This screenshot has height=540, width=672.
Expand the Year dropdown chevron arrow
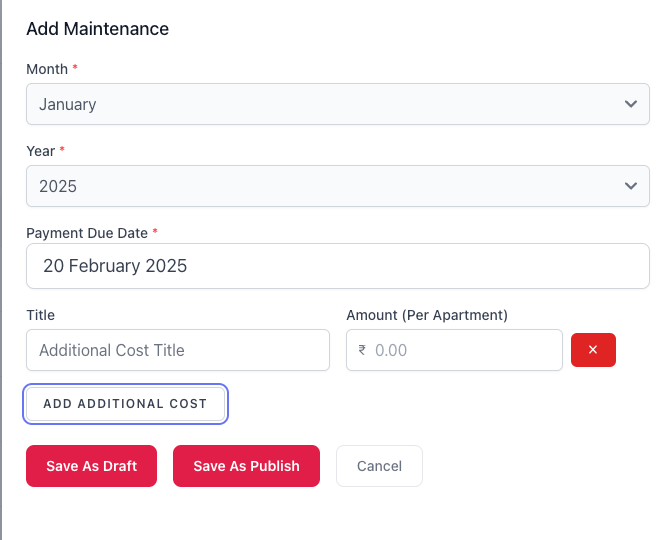(x=630, y=186)
